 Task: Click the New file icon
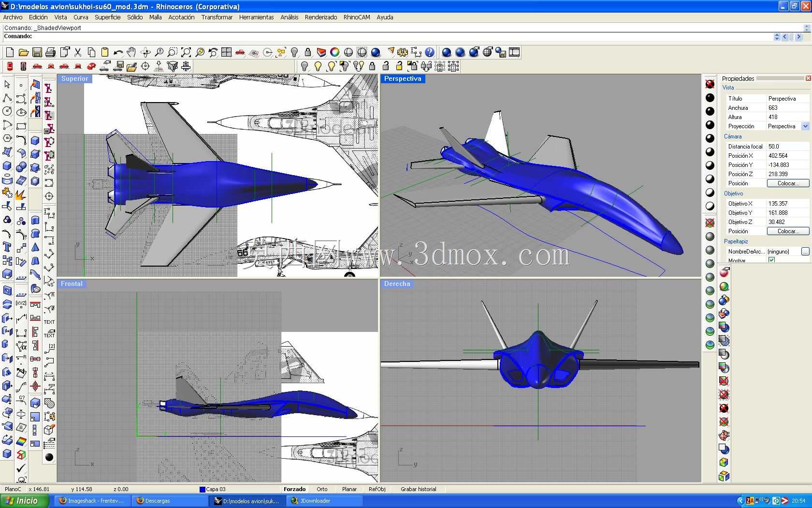pyautogui.click(x=10, y=52)
